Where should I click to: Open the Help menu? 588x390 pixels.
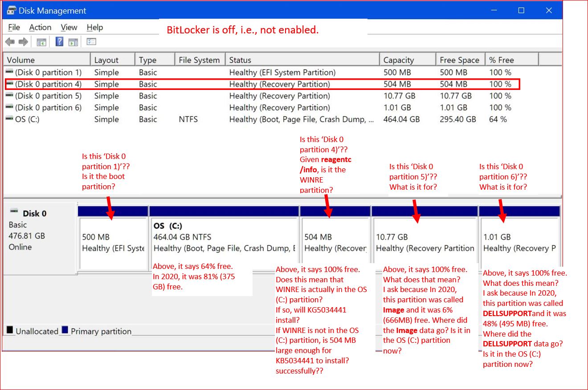click(95, 28)
